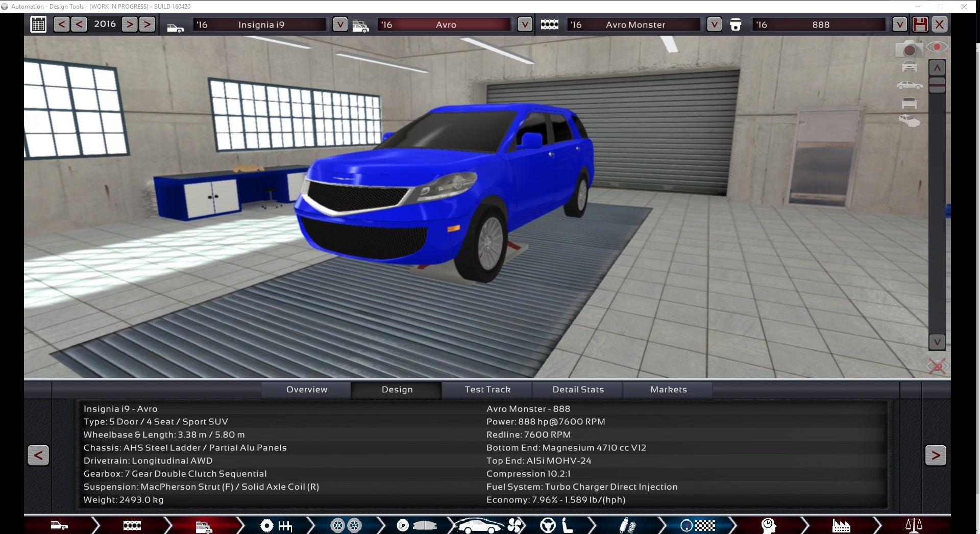This screenshot has height=534, width=980.
Task: Switch to the Design tab
Action: [x=397, y=390]
